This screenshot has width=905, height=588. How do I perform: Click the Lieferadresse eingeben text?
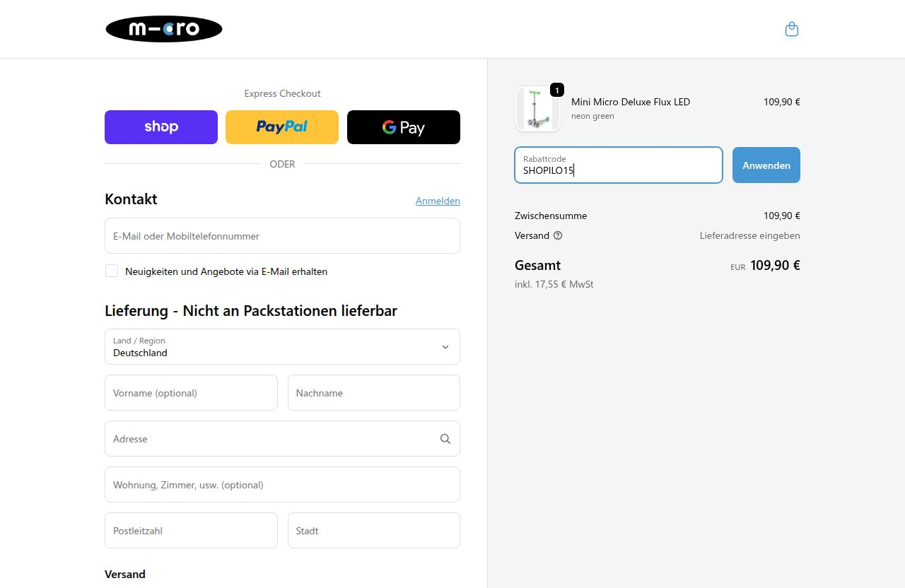pyautogui.click(x=750, y=235)
